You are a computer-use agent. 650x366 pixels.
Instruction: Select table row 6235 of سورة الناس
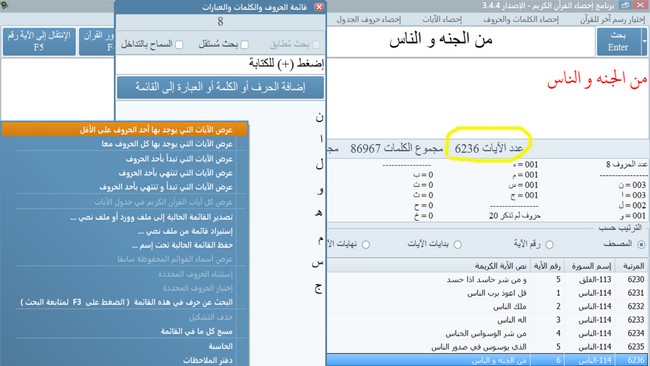click(488, 347)
